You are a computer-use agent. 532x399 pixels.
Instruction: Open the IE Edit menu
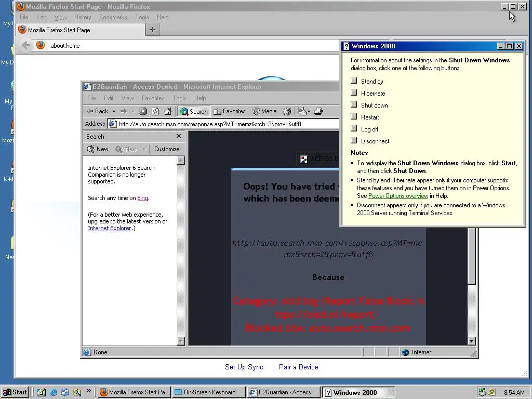(x=109, y=98)
